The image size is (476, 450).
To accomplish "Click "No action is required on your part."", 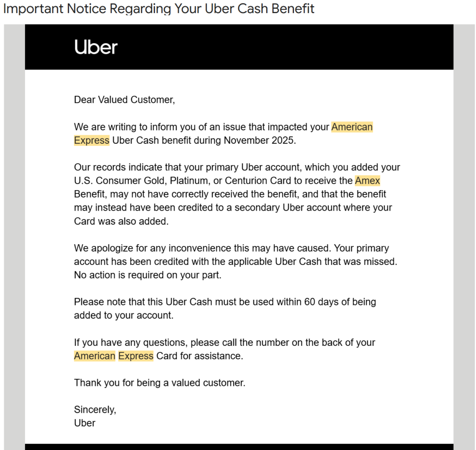I will tap(147, 275).
